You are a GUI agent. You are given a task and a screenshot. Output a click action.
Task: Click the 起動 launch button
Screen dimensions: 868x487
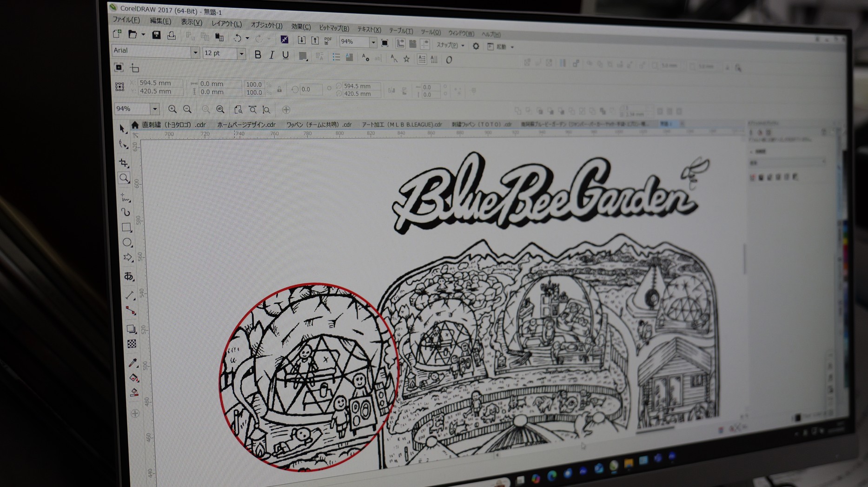500,47
